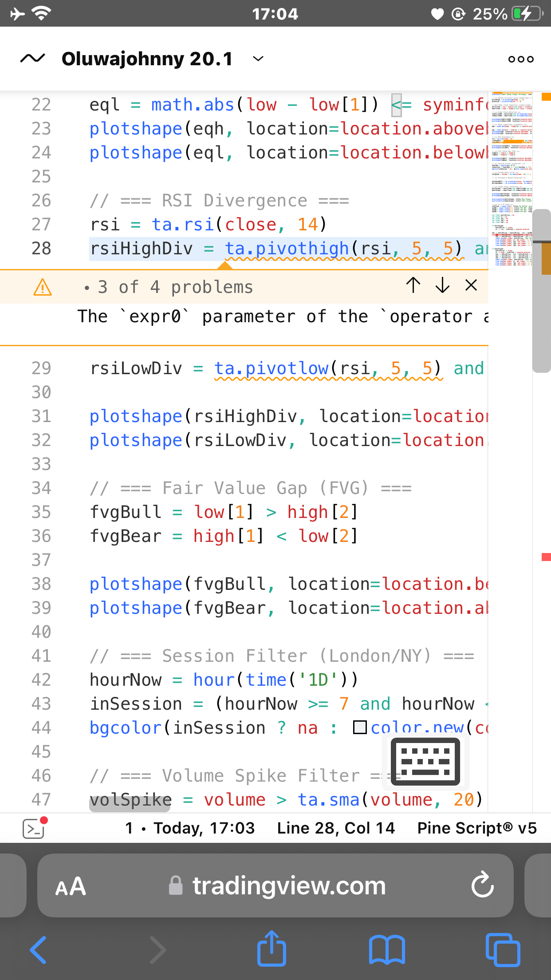
Task: Click the fvgBull variable on line 35
Action: [126, 512]
